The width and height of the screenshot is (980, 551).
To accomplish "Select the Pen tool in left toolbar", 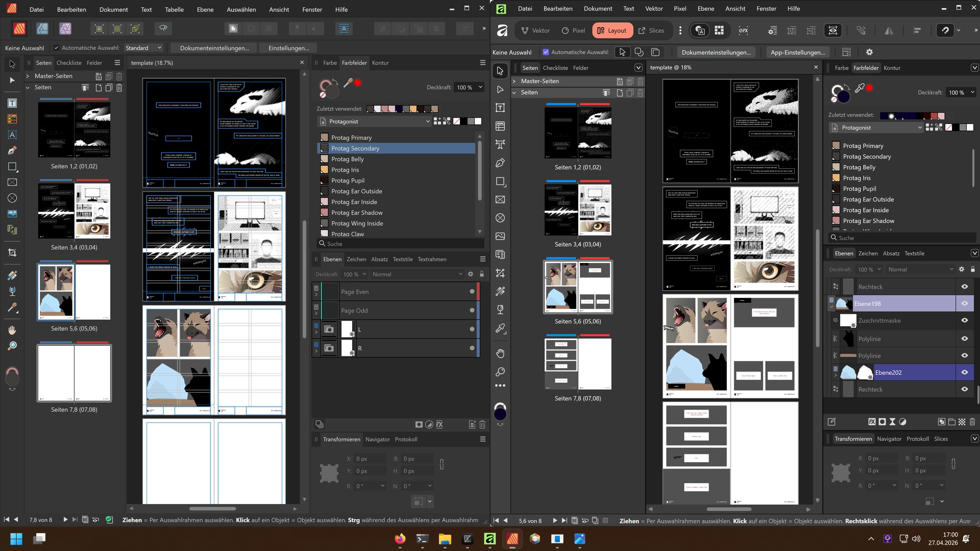I will tap(12, 151).
